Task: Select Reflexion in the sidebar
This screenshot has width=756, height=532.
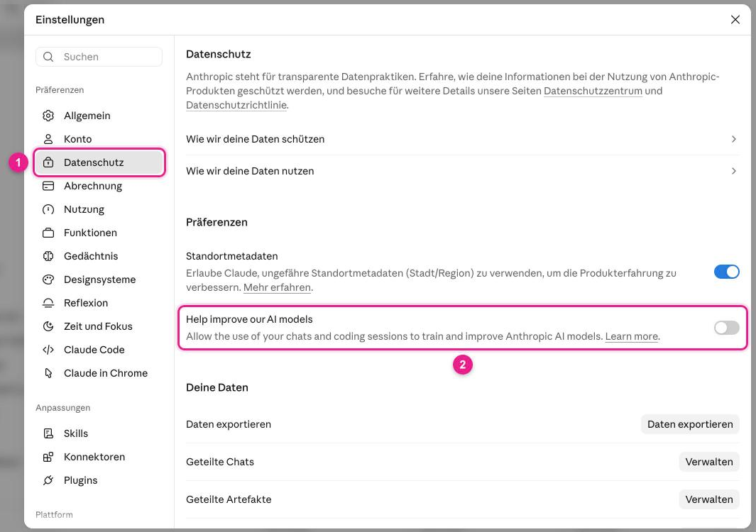Action: coord(99,303)
